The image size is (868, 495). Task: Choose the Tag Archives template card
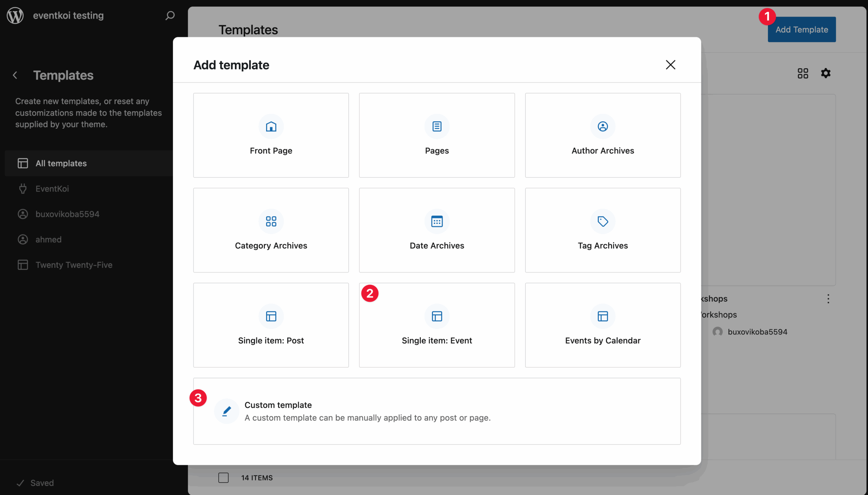pyautogui.click(x=603, y=230)
